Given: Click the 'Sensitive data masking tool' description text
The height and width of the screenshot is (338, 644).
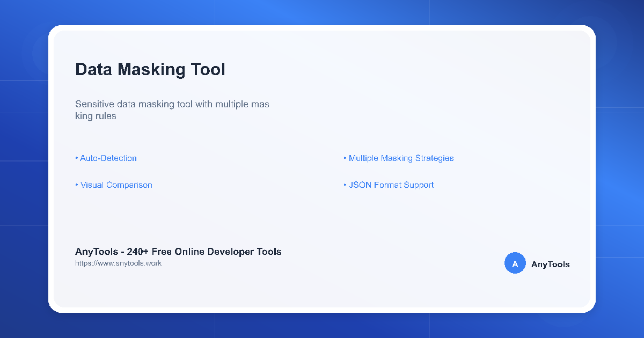Looking at the screenshot, I should coord(172,109).
